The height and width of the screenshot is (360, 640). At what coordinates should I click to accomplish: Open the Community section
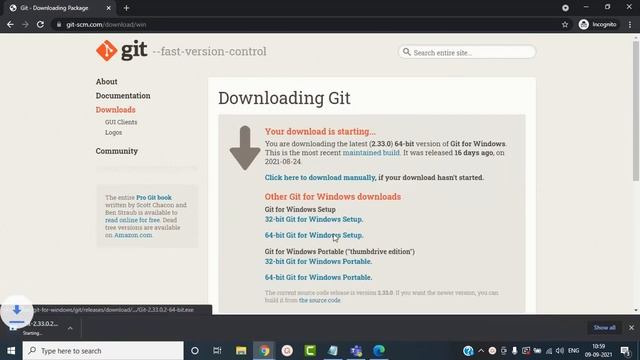point(117,151)
